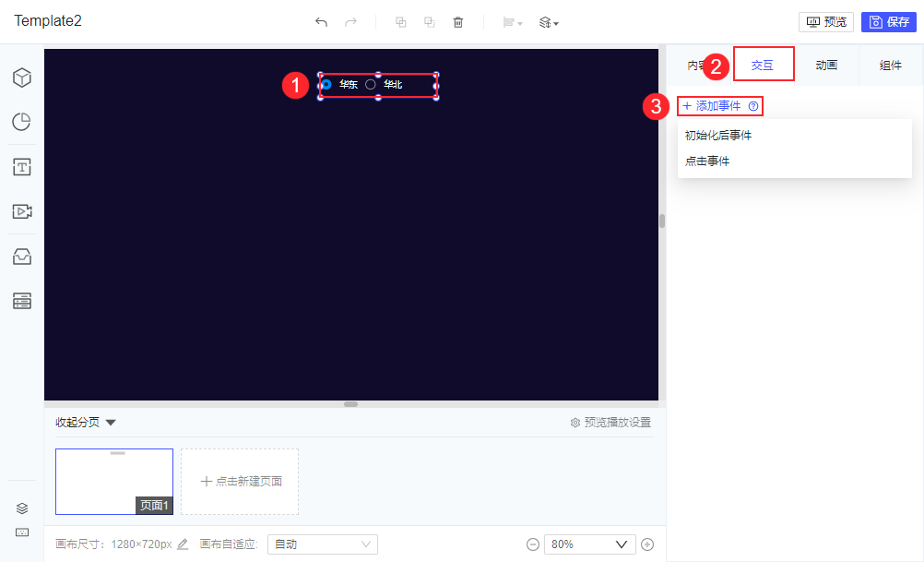Viewport: 924px width, 562px height.
Task: Delete selected component with trash icon
Action: point(458,22)
